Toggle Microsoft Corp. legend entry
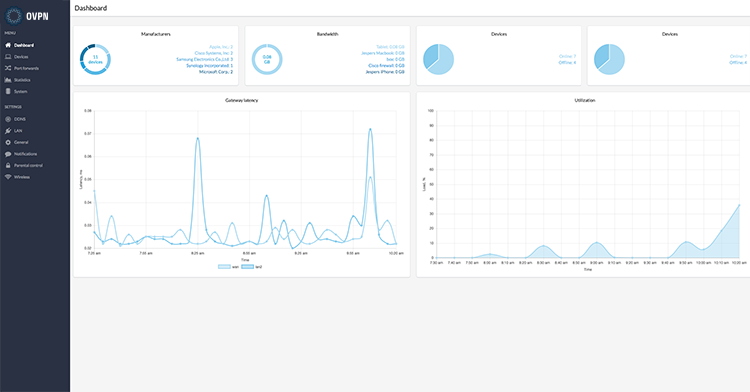Image resolution: width=750 pixels, height=392 pixels. pos(216,72)
